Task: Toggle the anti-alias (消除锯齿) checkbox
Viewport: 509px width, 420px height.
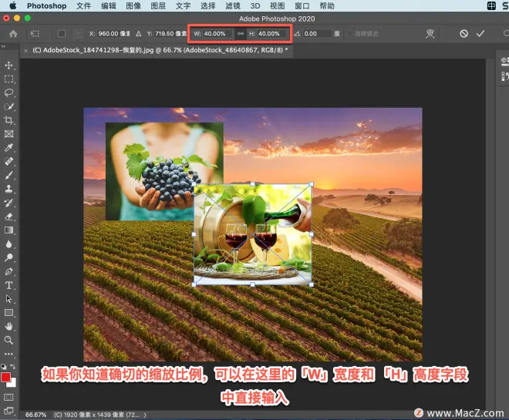Action: [349, 34]
